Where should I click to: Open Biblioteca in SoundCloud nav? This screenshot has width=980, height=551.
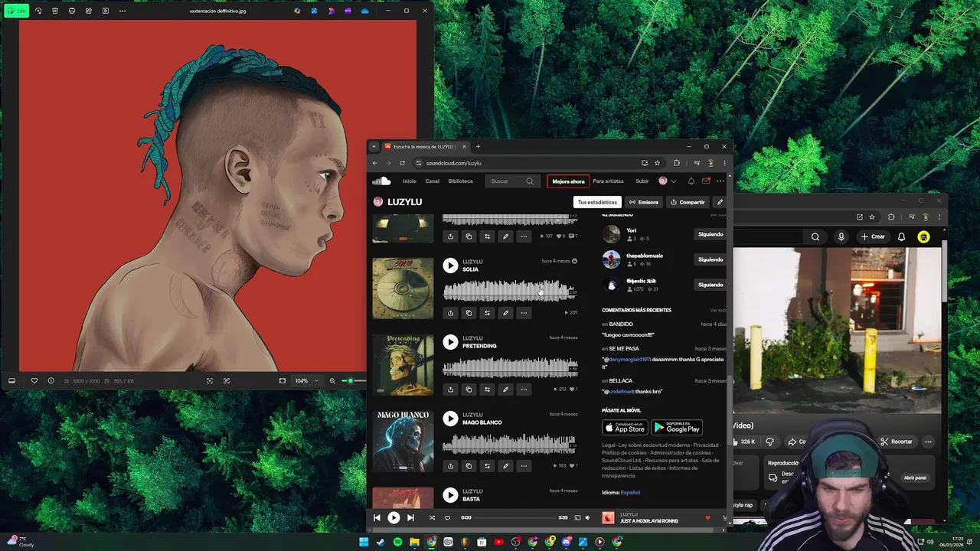tap(460, 181)
